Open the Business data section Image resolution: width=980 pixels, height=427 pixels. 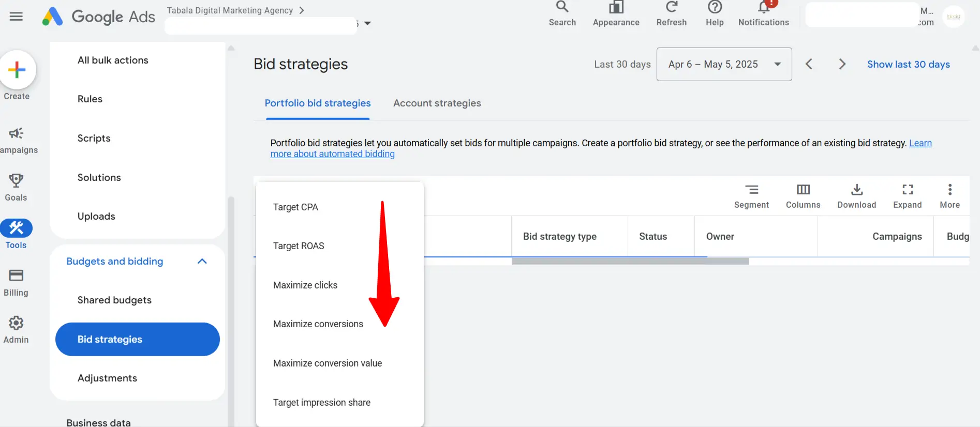pyautogui.click(x=98, y=422)
